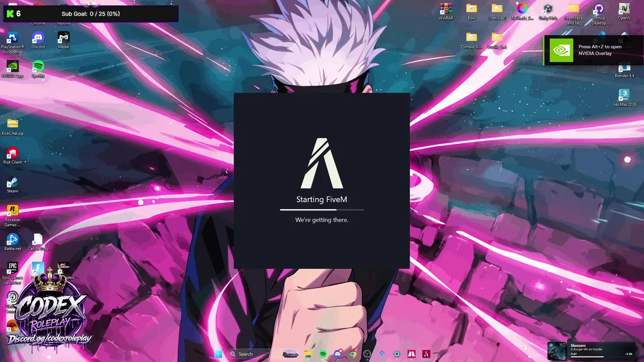Open Discord from the taskbar
This screenshot has height=362, width=644.
pyautogui.click(x=338, y=354)
